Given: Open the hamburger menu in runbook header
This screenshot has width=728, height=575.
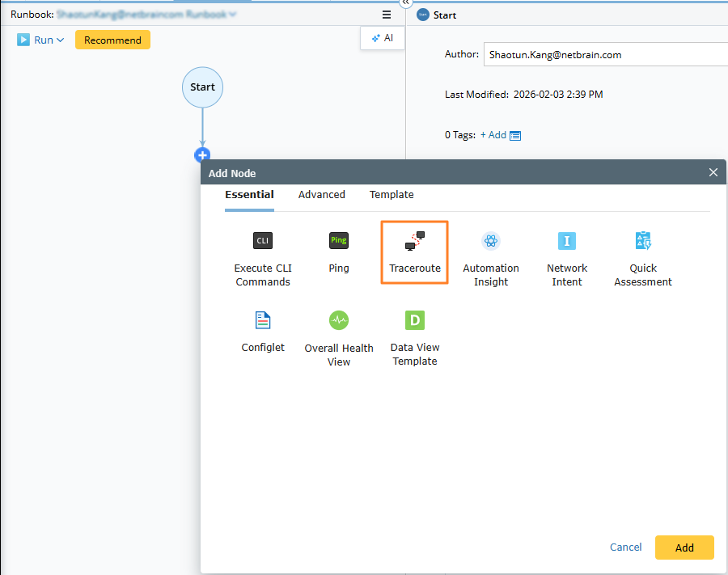Looking at the screenshot, I should coord(387,15).
